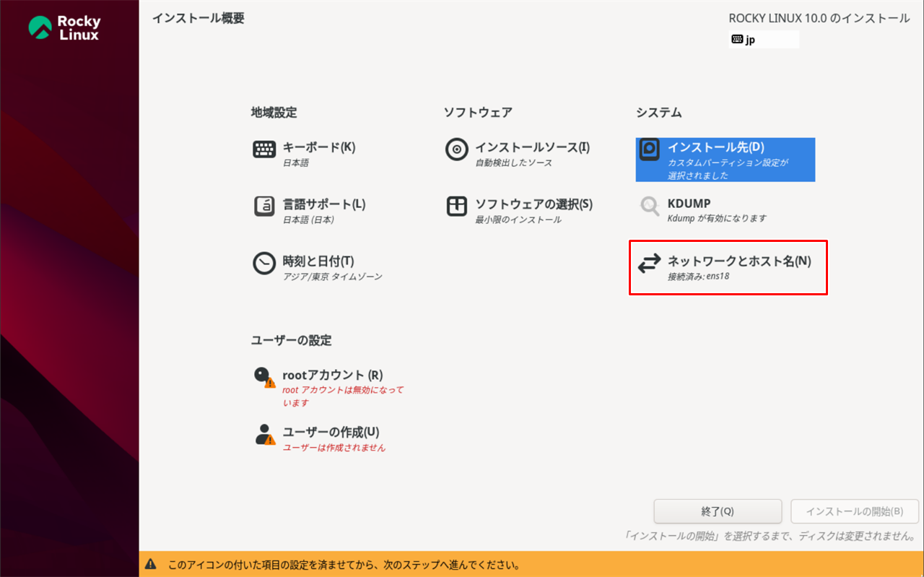Open 言語サポート(L) text link
The width and height of the screenshot is (924, 577).
(323, 204)
